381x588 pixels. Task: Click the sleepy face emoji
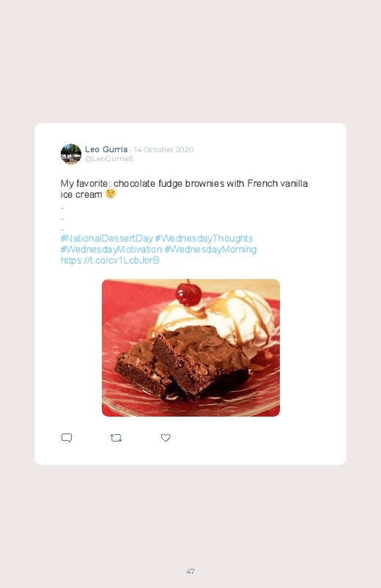[111, 194]
